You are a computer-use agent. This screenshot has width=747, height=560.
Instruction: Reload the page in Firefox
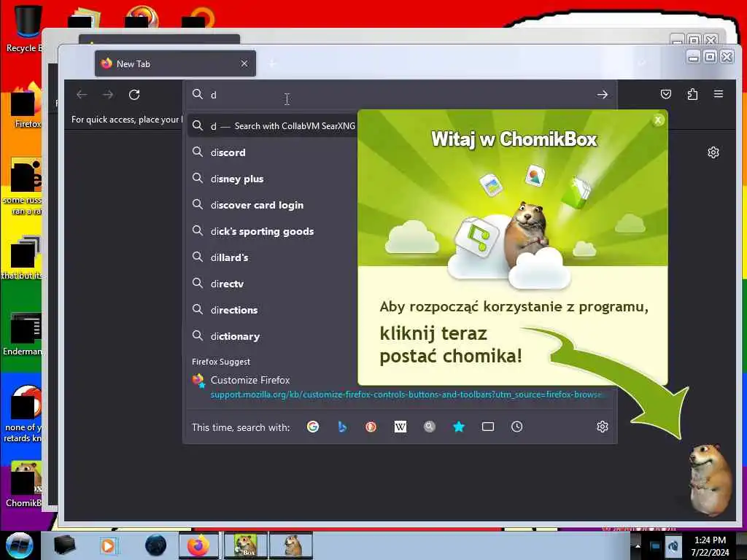(134, 95)
